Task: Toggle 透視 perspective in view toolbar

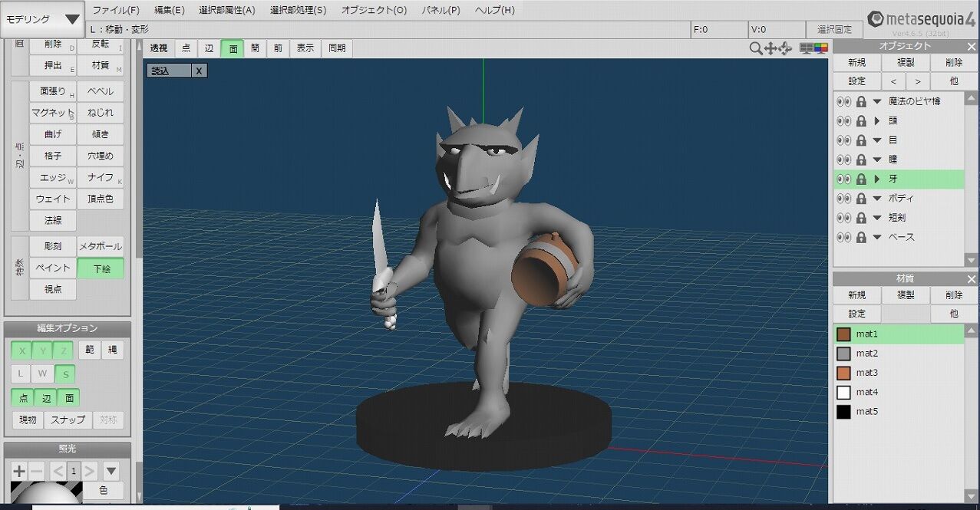Action: (159, 48)
